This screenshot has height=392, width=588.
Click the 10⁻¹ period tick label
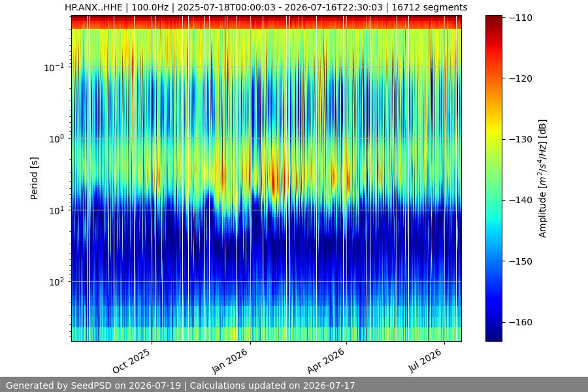(54, 67)
